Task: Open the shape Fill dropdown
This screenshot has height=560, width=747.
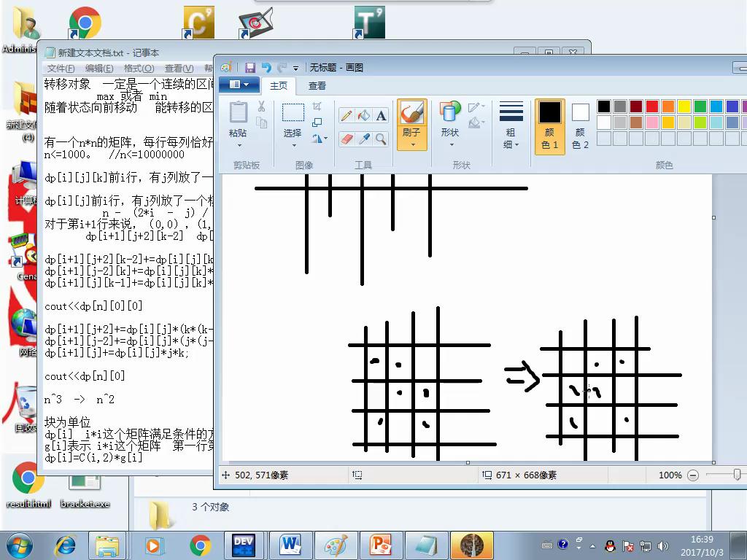Action: coord(476,122)
